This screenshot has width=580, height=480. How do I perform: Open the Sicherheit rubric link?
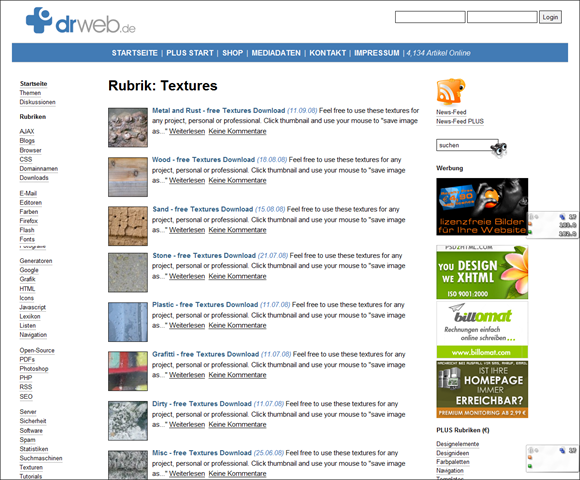(x=33, y=421)
